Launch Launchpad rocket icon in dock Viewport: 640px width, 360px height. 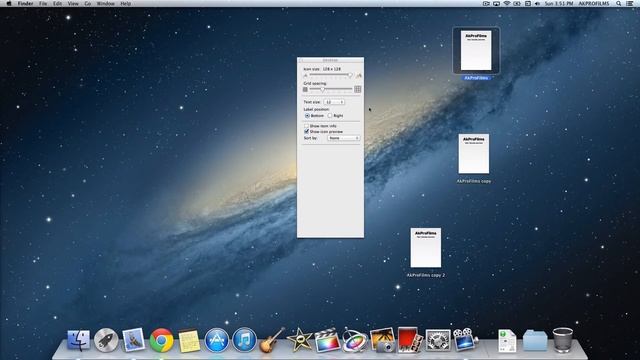coord(106,340)
